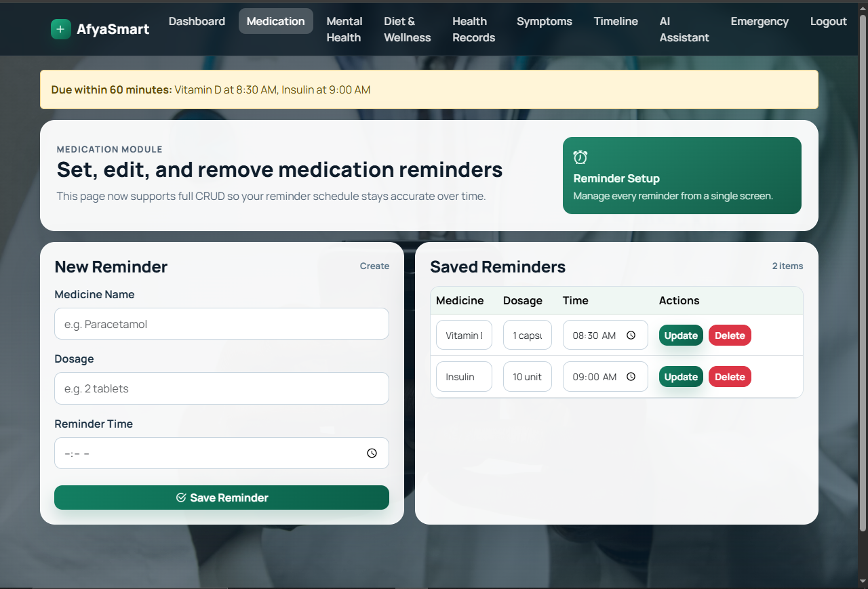Update the Vitamin D reminder
This screenshot has width=868, height=589.
pos(681,336)
